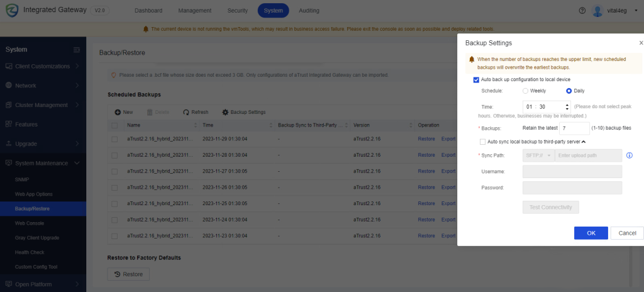The height and width of the screenshot is (292, 644).
Task: Click the Network globe icon
Action: click(9, 86)
